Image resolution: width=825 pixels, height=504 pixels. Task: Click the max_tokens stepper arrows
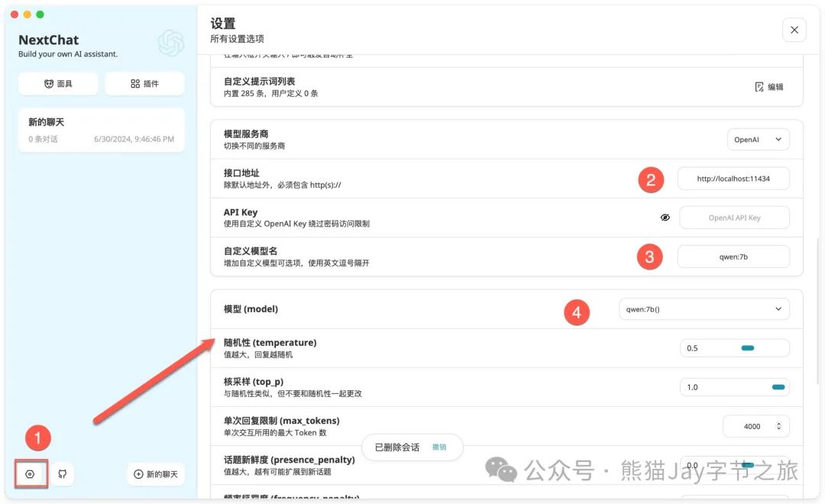(x=778, y=426)
